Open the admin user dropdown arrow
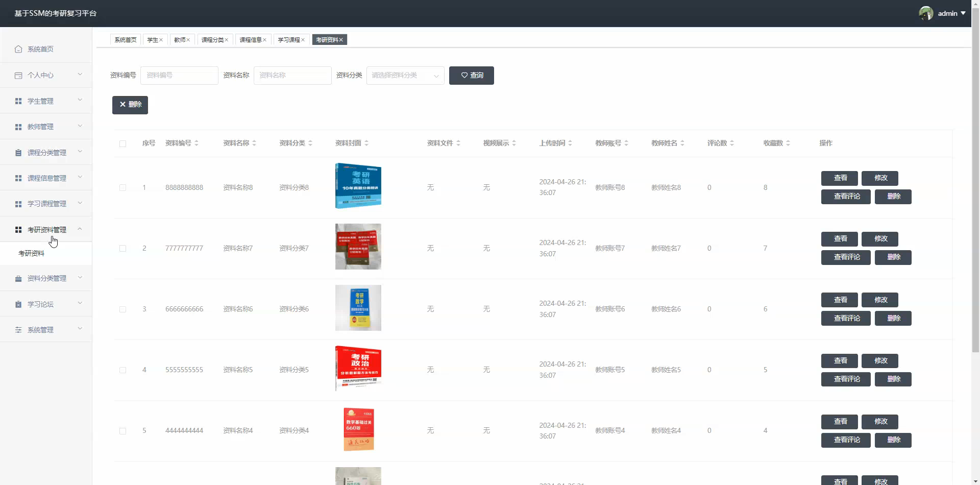980x485 pixels. [x=963, y=13]
